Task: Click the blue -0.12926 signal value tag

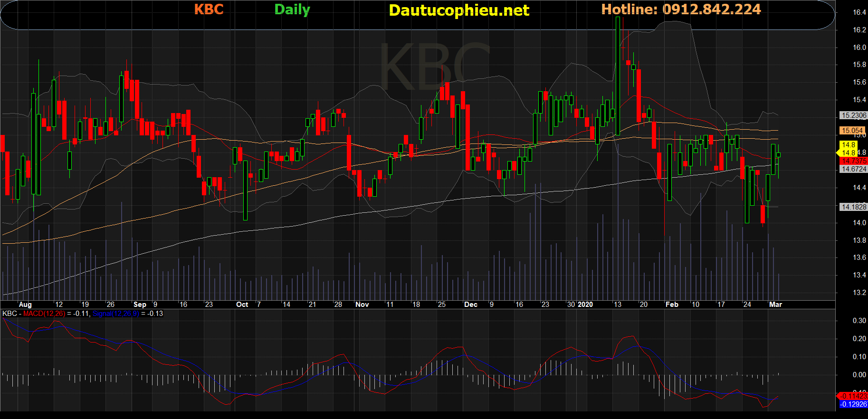Action: point(853,404)
